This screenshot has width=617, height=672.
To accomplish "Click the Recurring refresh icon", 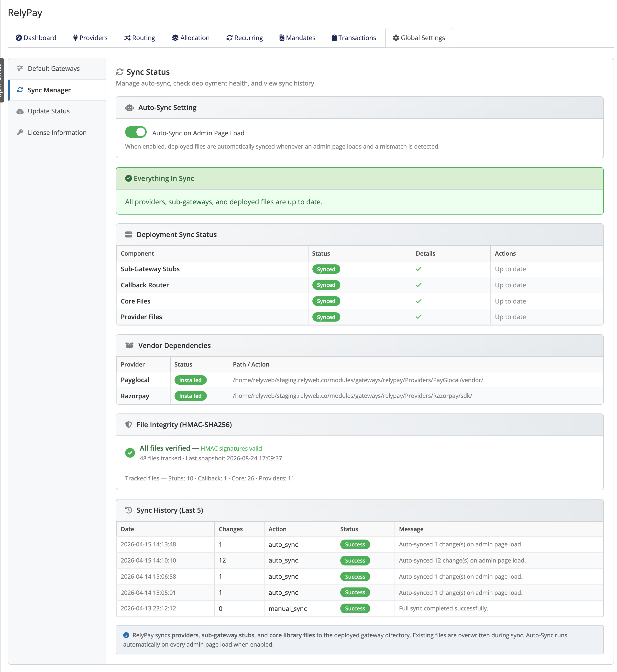I will point(229,38).
